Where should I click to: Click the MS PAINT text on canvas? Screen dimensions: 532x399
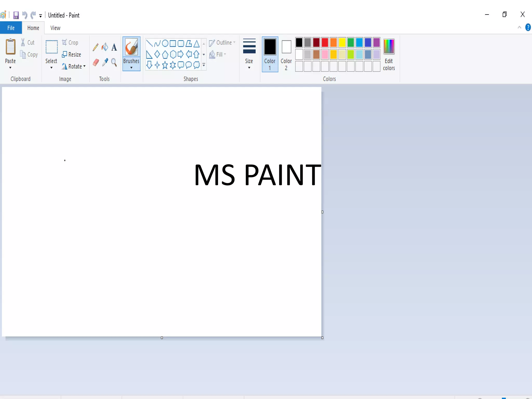[257, 175]
